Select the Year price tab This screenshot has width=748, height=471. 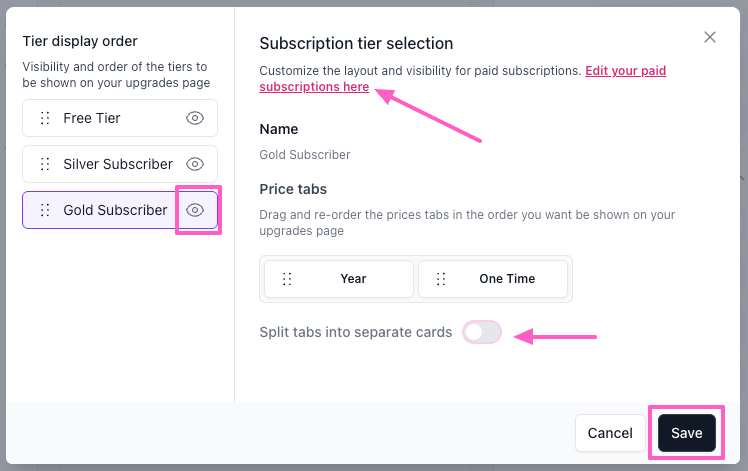point(353,279)
